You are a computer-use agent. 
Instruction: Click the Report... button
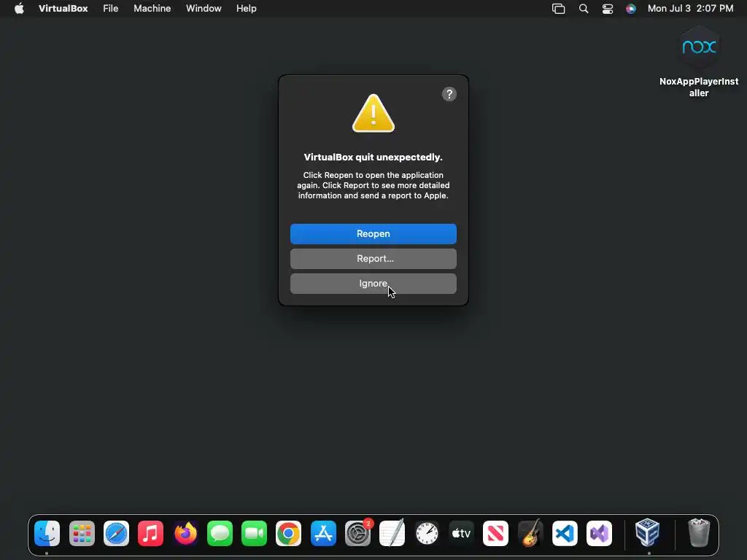[373, 259]
